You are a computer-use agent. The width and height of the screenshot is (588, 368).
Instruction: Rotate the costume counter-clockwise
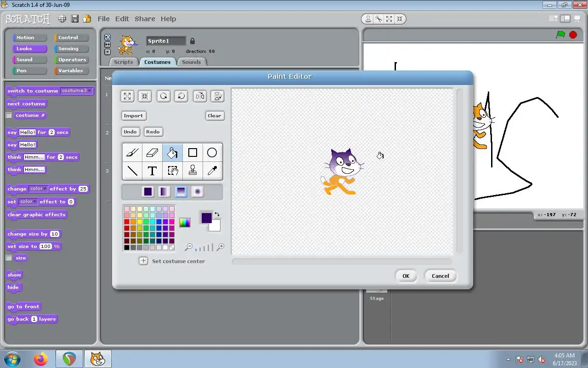point(164,96)
